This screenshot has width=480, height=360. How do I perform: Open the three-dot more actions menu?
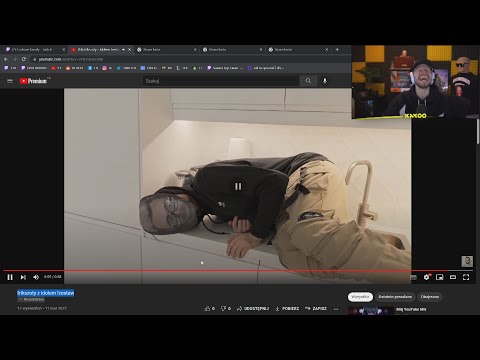[x=336, y=309]
